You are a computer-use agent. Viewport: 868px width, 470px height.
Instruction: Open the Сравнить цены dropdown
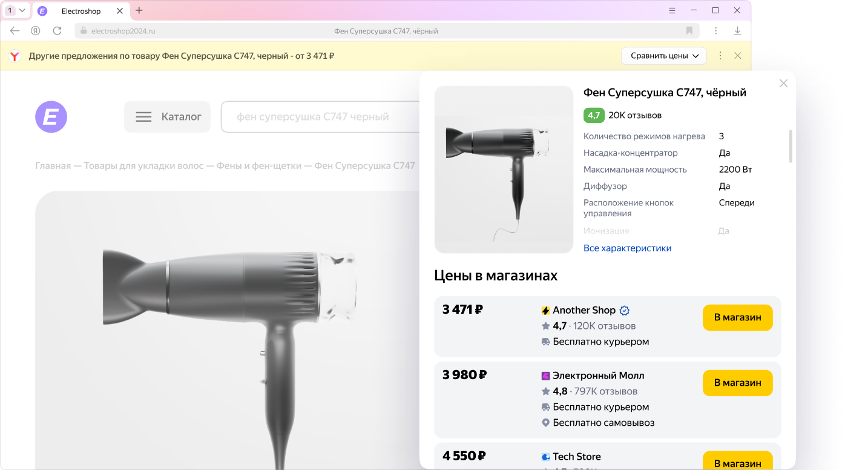point(664,56)
